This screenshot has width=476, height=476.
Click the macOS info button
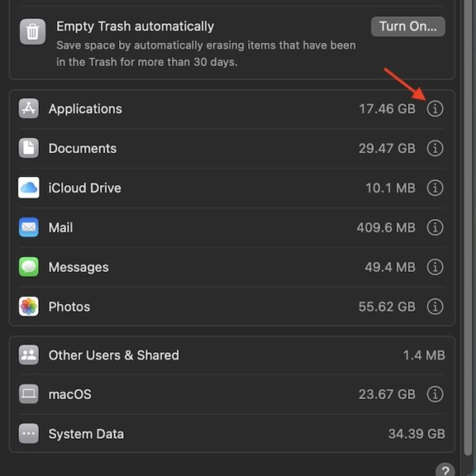pyautogui.click(x=435, y=394)
